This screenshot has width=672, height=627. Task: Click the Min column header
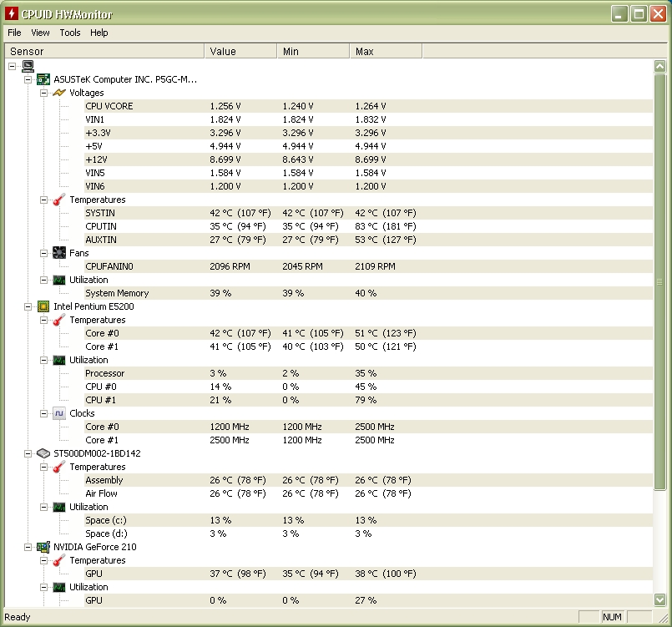313,52
